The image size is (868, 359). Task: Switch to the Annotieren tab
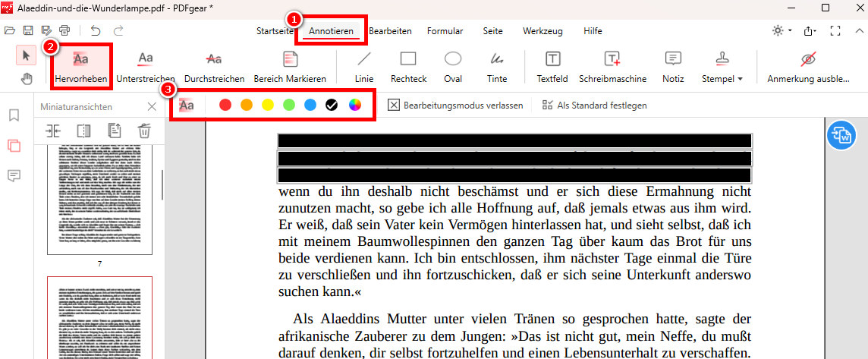click(x=331, y=31)
